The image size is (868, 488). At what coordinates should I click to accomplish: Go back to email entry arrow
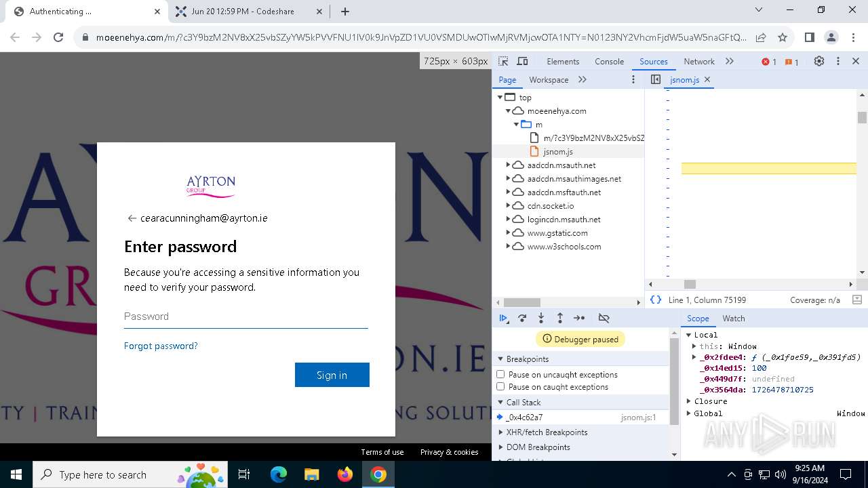pyautogui.click(x=132, y=218)
